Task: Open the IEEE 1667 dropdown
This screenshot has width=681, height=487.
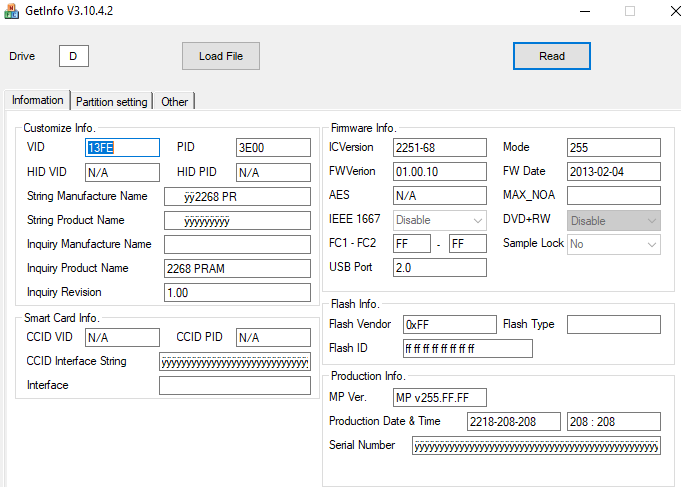Action: 440,220
